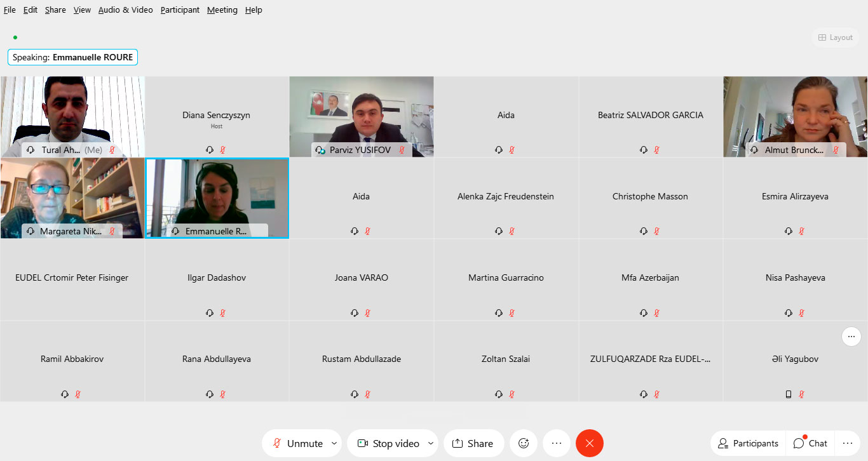Screen dimensions: 868x461
Task: Open panel options ellipsis beside Chat
Action: coord(847,443)
